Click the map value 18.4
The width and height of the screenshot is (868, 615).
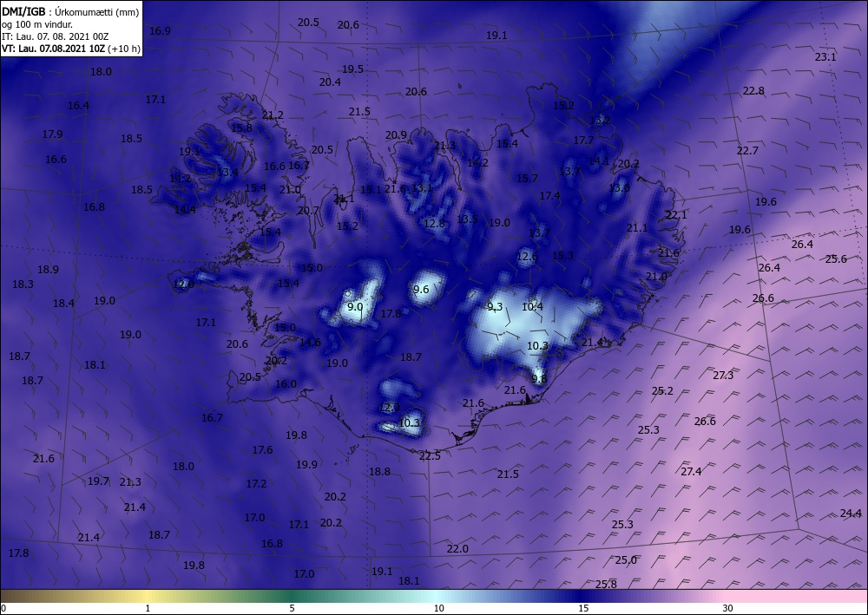[63, 303]
